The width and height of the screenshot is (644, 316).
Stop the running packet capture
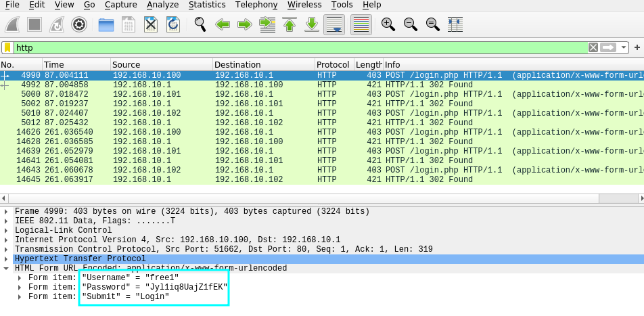tap(35, 25)
